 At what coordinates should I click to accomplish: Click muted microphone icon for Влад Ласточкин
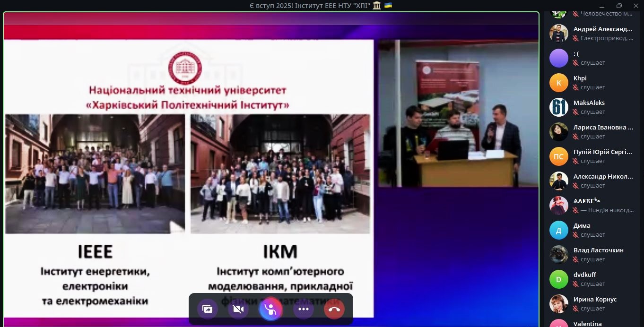coord(576,259)
